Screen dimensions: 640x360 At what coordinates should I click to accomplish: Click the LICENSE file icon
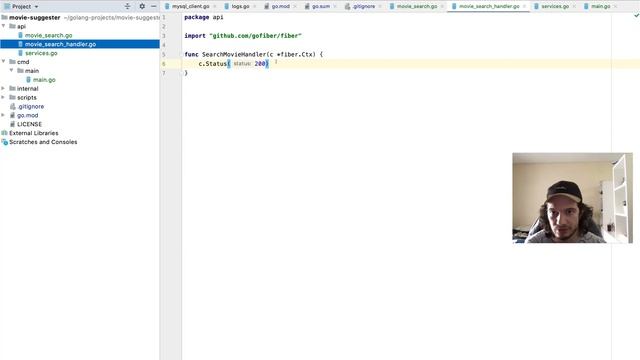(13, 124)
